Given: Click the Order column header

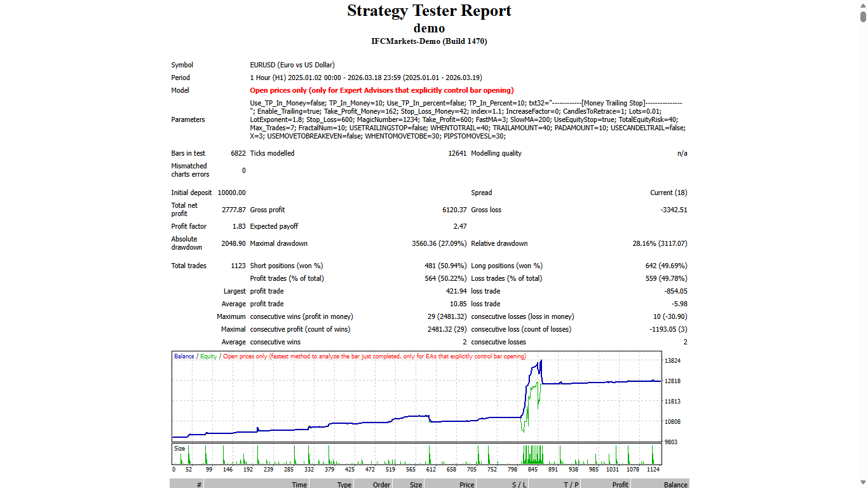Looking at the screenshot, I should [381, 484].
